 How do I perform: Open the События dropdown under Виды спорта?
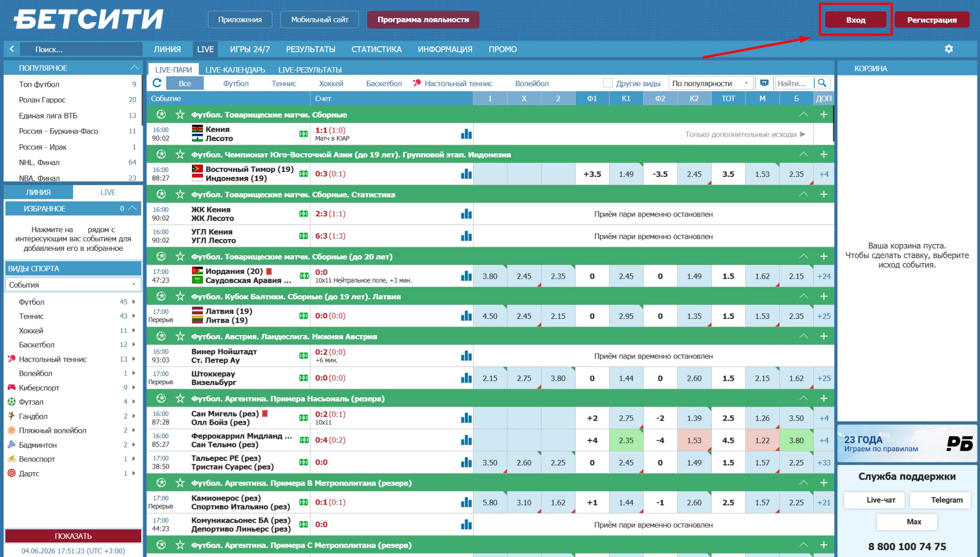[73, 285]
